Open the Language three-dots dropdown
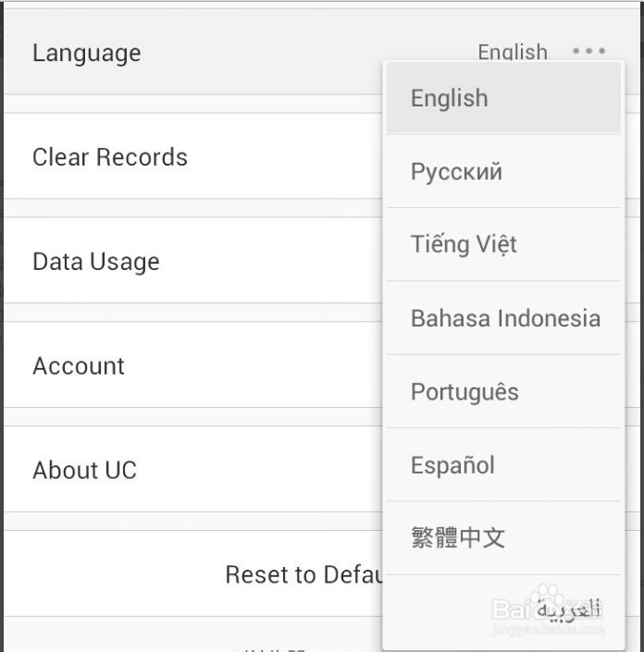This screenshot has width=644, height=652. [588, 51]
